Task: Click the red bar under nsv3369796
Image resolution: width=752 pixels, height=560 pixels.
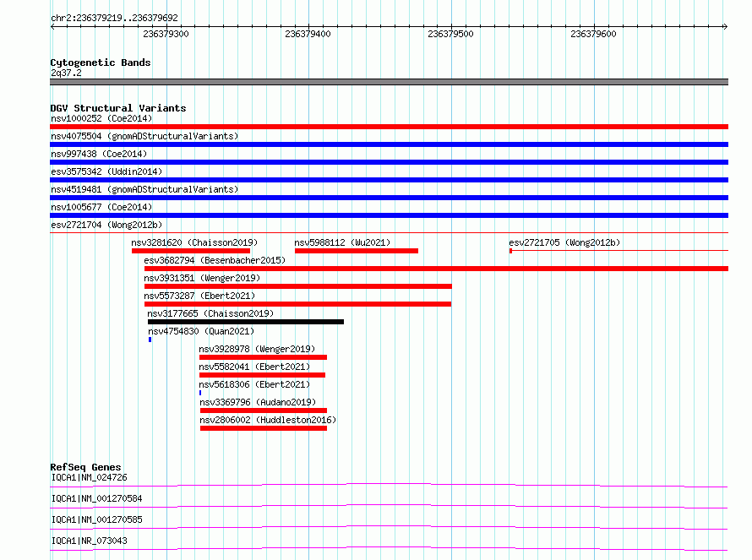Action: tap(264, 410)
